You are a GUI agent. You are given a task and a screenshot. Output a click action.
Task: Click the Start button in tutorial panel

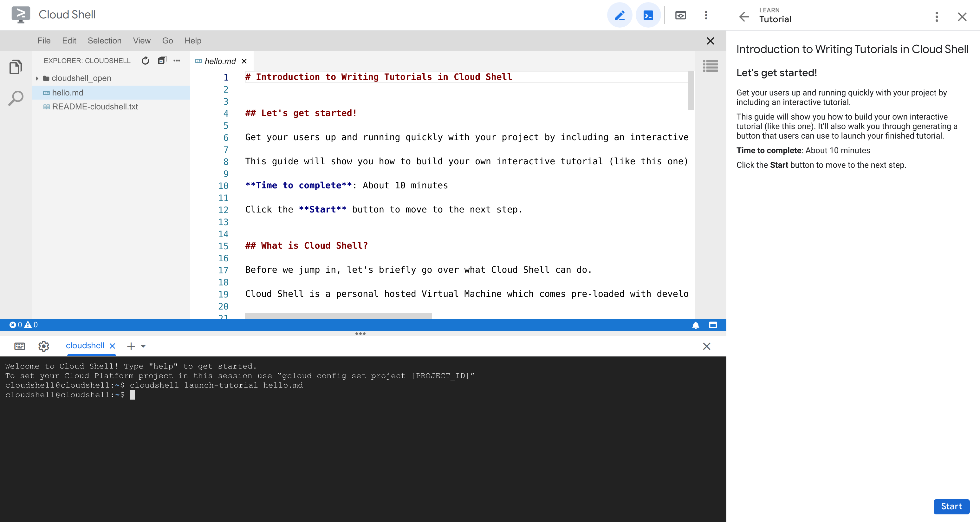[951, 506]
